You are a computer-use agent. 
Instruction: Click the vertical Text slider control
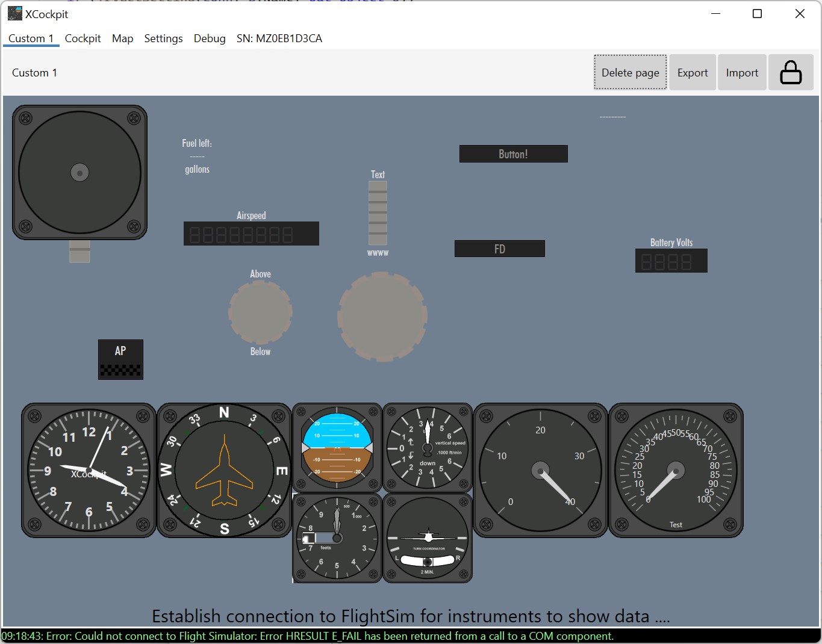pos(378,213)
